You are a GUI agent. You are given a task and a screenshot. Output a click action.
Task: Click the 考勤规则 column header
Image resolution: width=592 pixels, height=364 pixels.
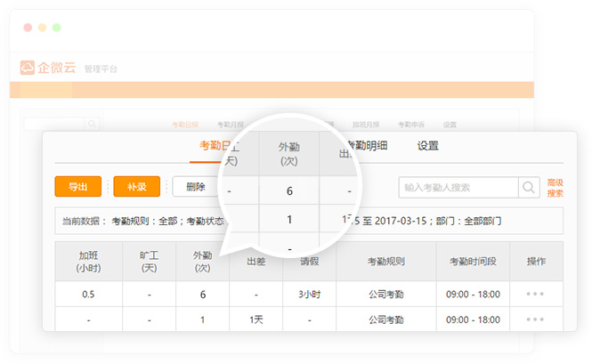tap(386, 262)
